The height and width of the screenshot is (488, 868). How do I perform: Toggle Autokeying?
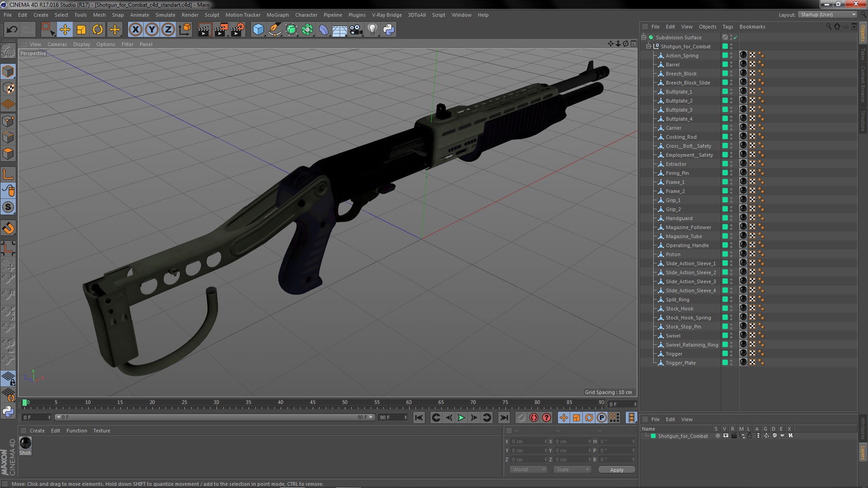(534, 418)
